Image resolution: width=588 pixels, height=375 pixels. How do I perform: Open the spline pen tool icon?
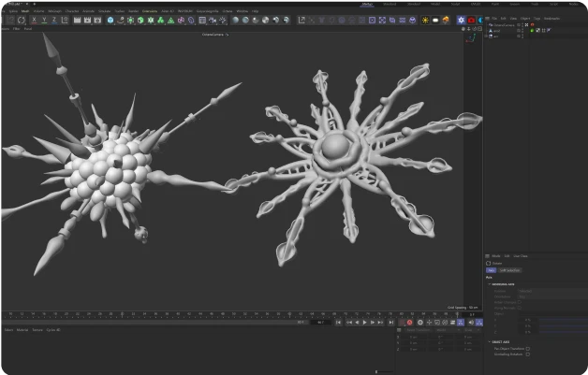121,21
